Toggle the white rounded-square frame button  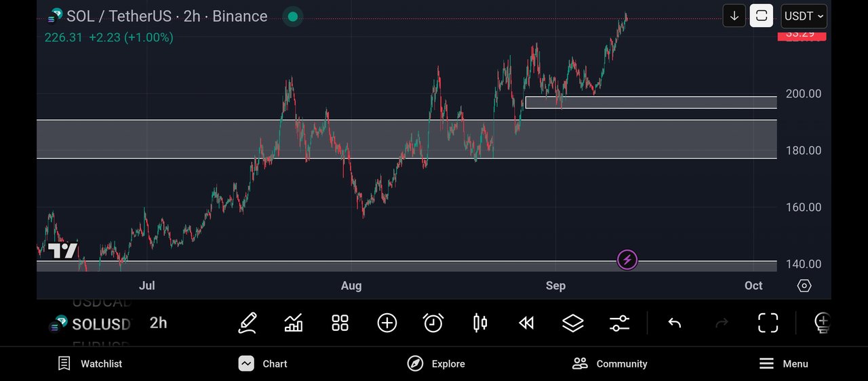tap(762, 16)
